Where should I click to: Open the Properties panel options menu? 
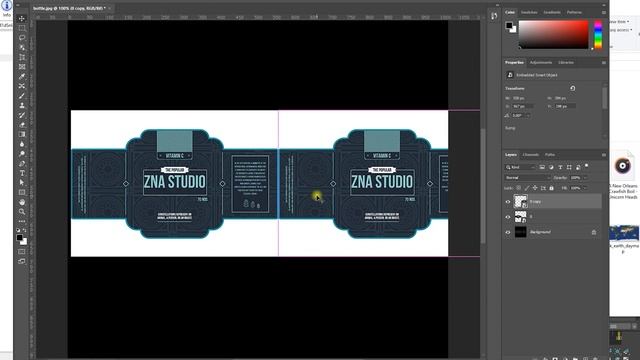coord(604,62)
